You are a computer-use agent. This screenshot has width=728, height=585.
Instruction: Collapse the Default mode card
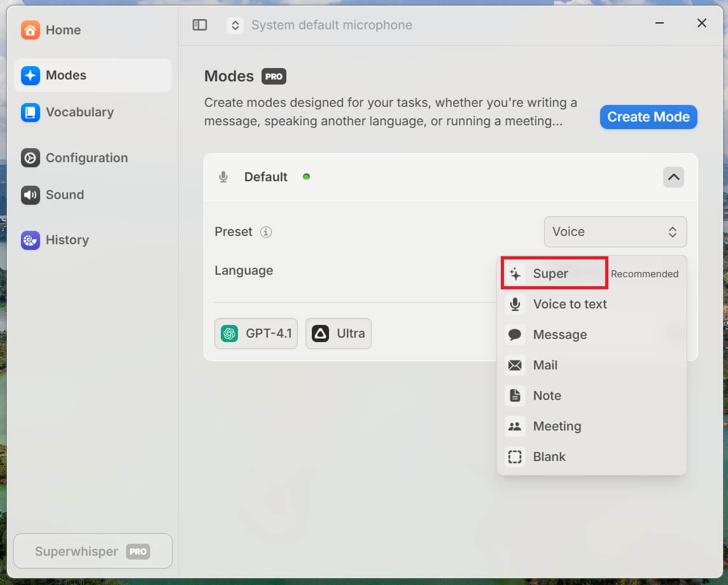[x=673, y=177]
